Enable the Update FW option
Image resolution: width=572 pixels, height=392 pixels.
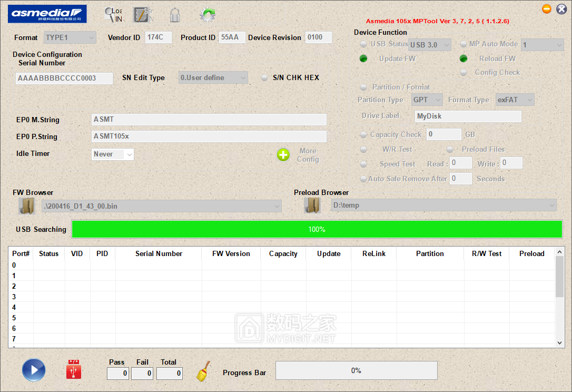tap(363, 58)
